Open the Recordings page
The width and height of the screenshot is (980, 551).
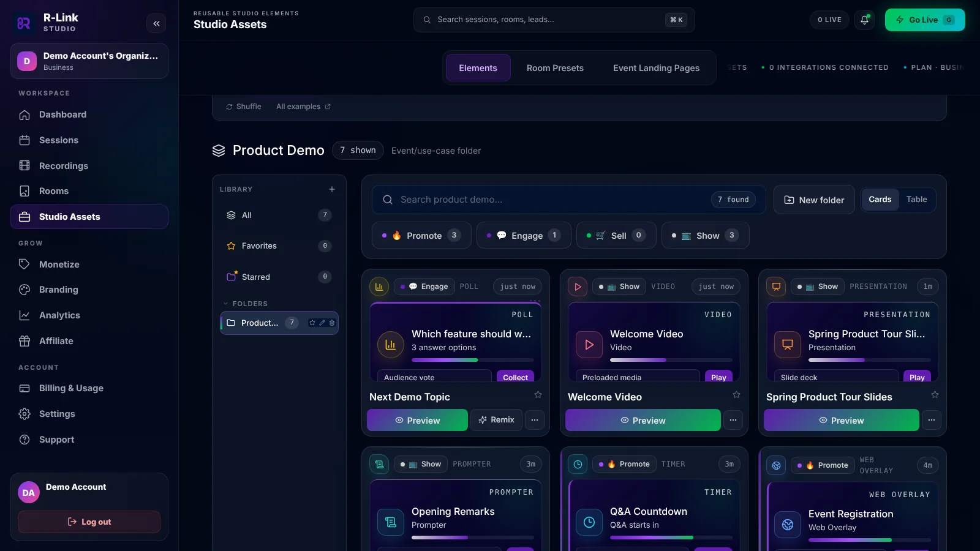89,166
